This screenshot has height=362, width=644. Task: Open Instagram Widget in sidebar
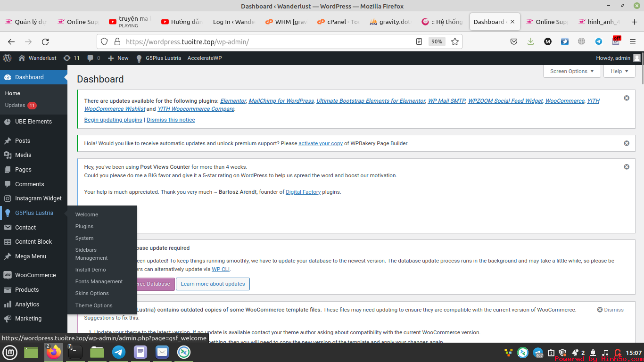click(33, 198)
